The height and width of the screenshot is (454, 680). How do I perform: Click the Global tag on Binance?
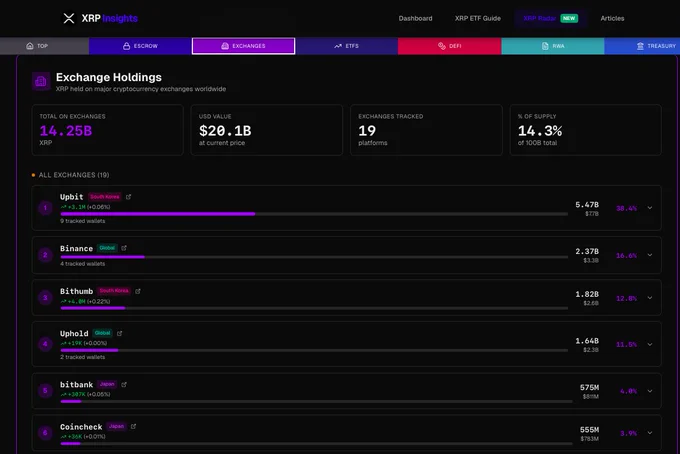[x=107, y=248]
